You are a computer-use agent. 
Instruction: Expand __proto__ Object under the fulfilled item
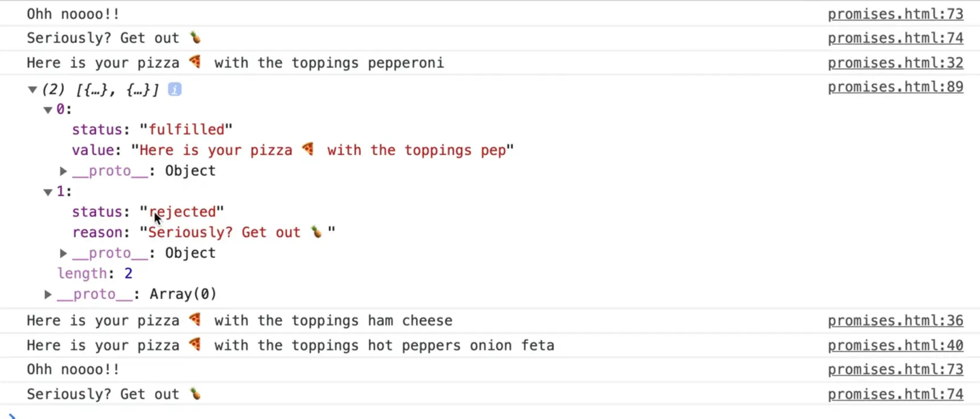[x=63, y=171]
